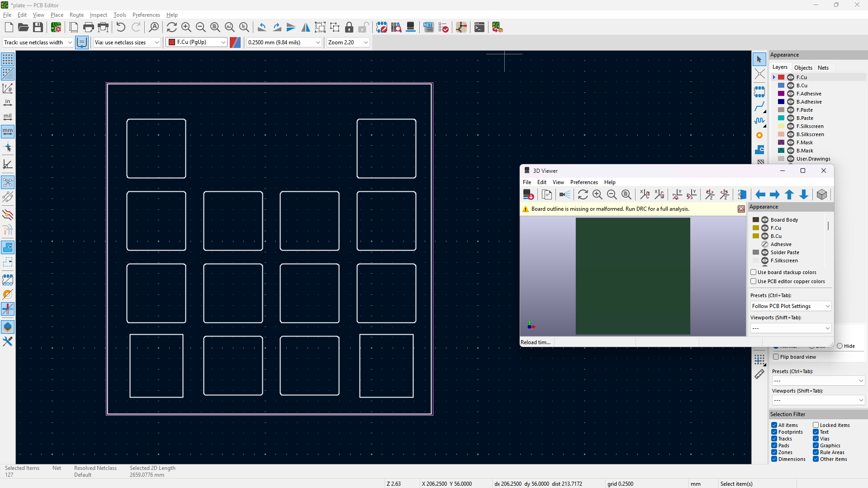Dismiss the board outline warning banner

(741, 209)
